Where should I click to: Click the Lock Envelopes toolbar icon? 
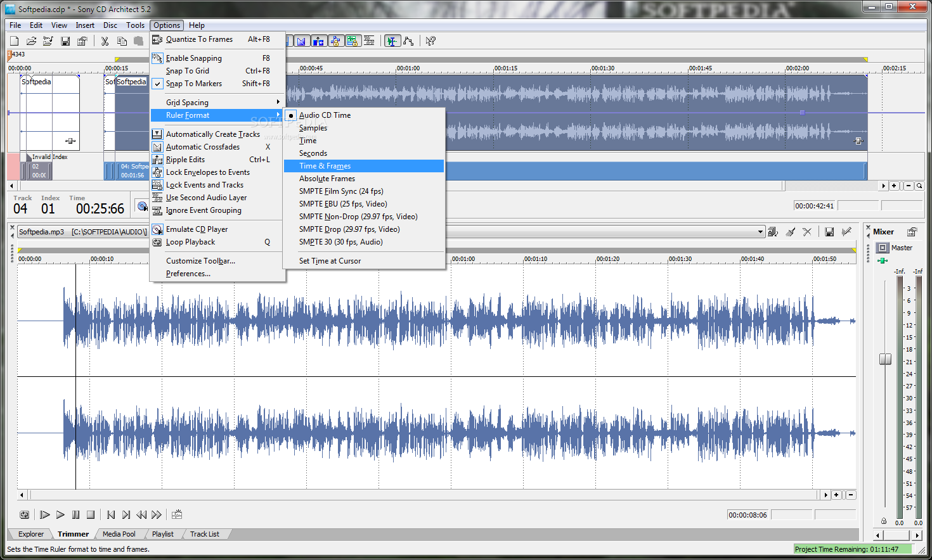335,41
